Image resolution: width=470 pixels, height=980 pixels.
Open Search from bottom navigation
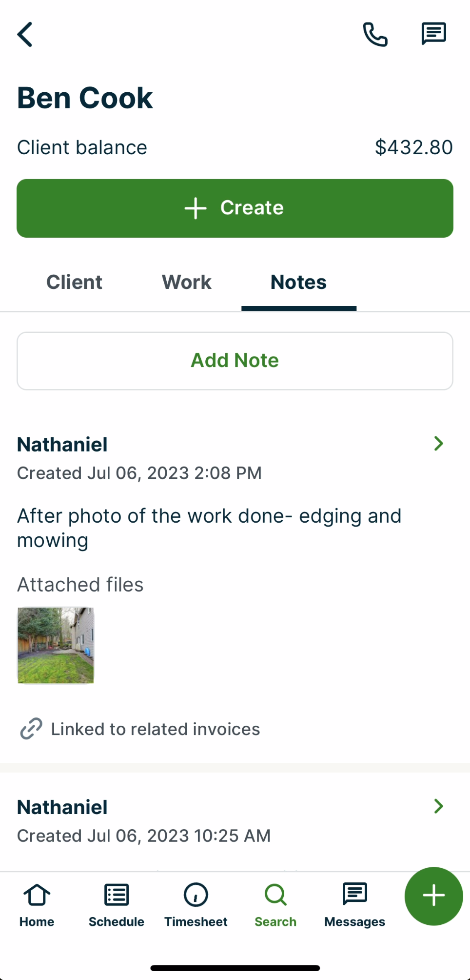tap(275, 905)
